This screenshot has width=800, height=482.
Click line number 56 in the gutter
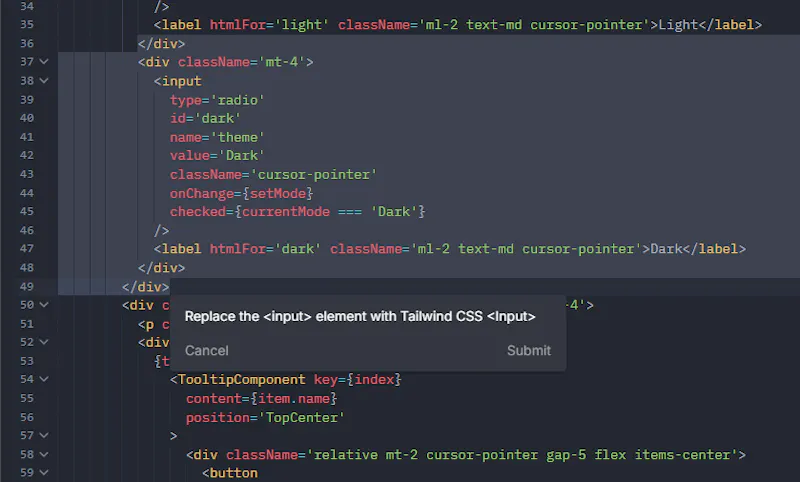[x=27, y=417]
